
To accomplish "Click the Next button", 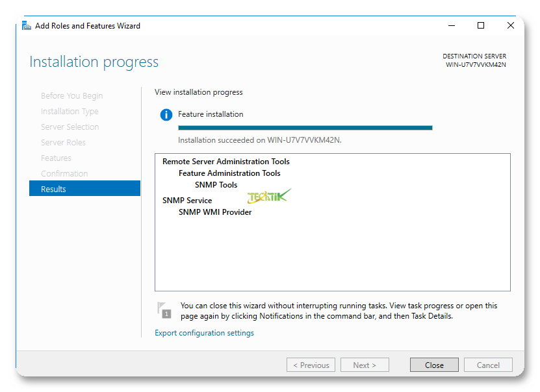I will click(365, 365).
